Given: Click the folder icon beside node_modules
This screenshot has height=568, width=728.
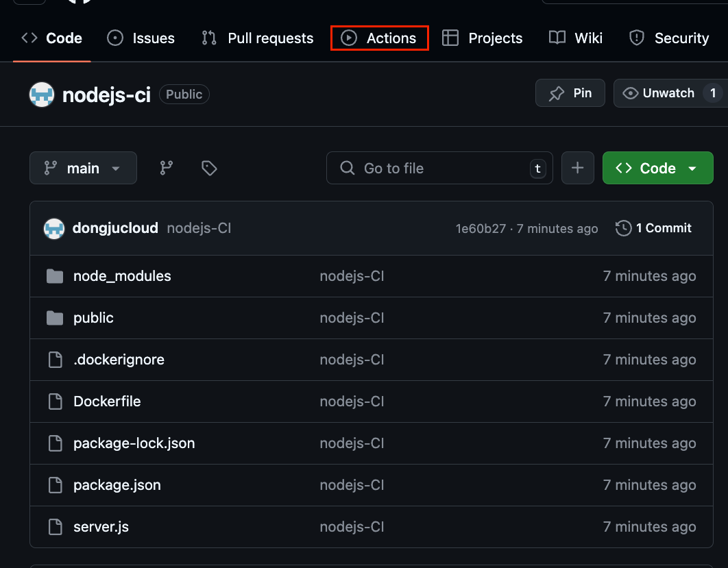Looking at the screenshot, I should (x=55, y=276).
